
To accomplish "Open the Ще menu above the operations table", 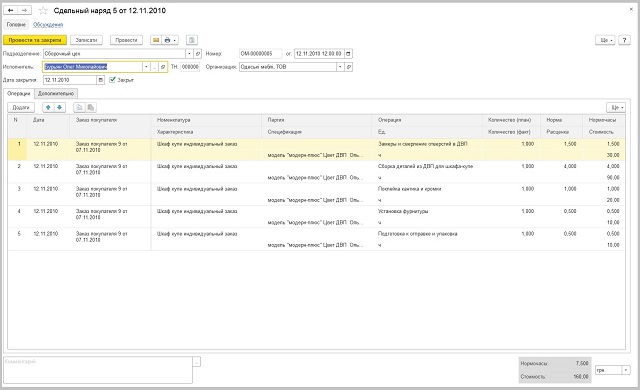I will [x=616, y=107].
